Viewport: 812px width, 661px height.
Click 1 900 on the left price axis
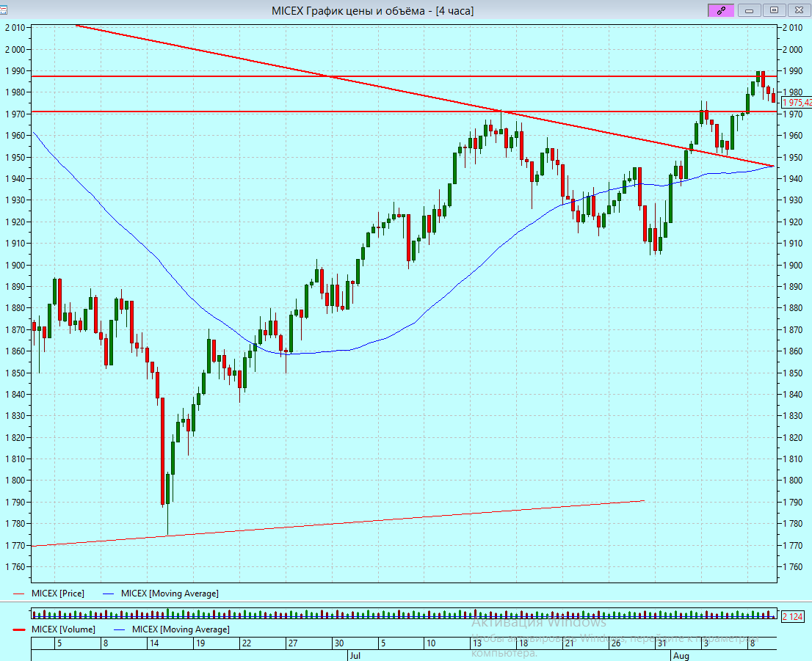(15, 265)
